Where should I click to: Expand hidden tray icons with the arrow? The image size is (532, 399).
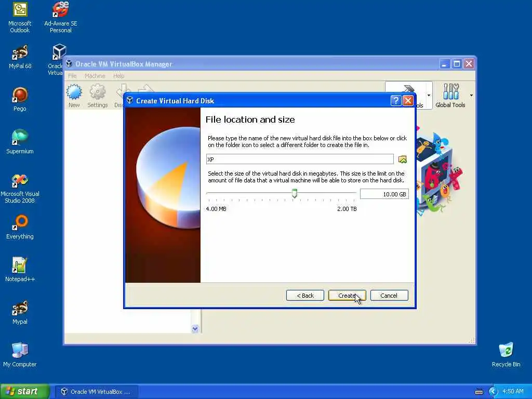493,392
